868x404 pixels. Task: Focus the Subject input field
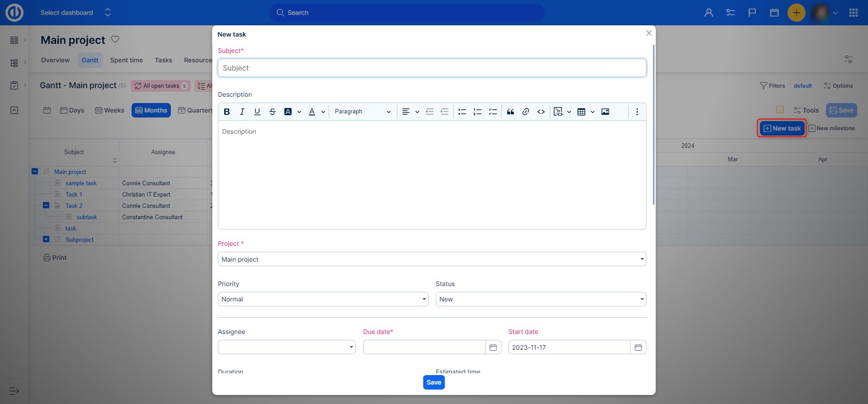point(432,68)
